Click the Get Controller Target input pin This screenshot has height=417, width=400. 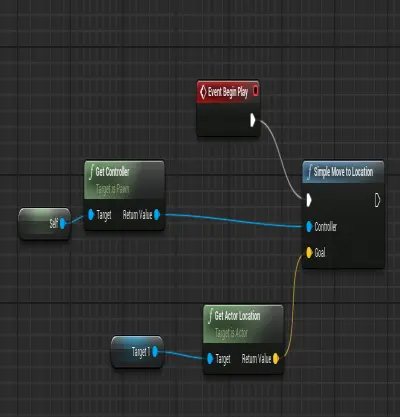91,215
